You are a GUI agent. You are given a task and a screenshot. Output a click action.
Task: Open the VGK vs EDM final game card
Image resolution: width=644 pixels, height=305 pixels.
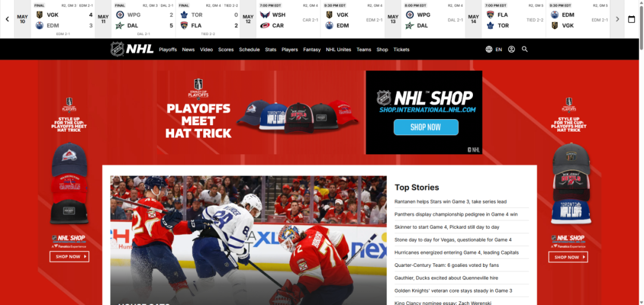pos(64,19)
